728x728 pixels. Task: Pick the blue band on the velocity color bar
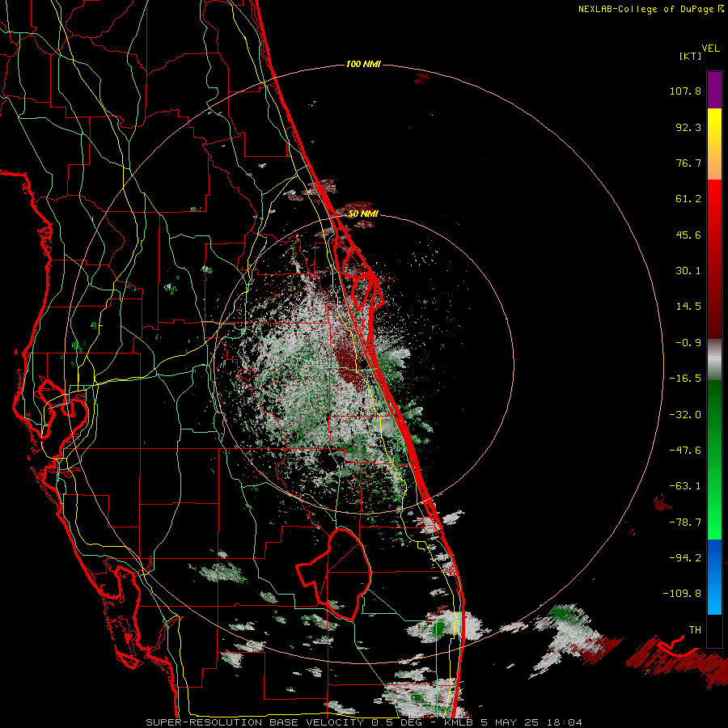[714, 577]
